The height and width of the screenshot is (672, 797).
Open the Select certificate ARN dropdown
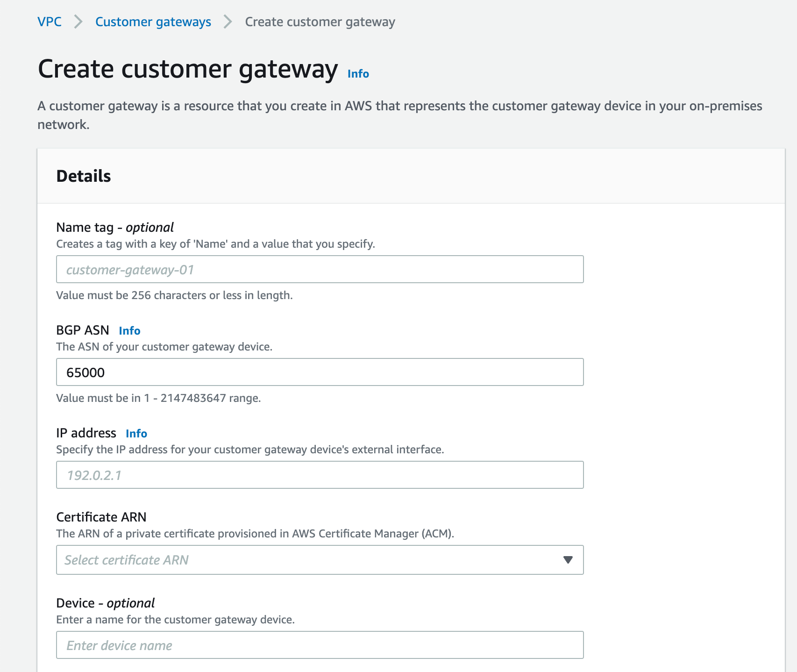308,560
